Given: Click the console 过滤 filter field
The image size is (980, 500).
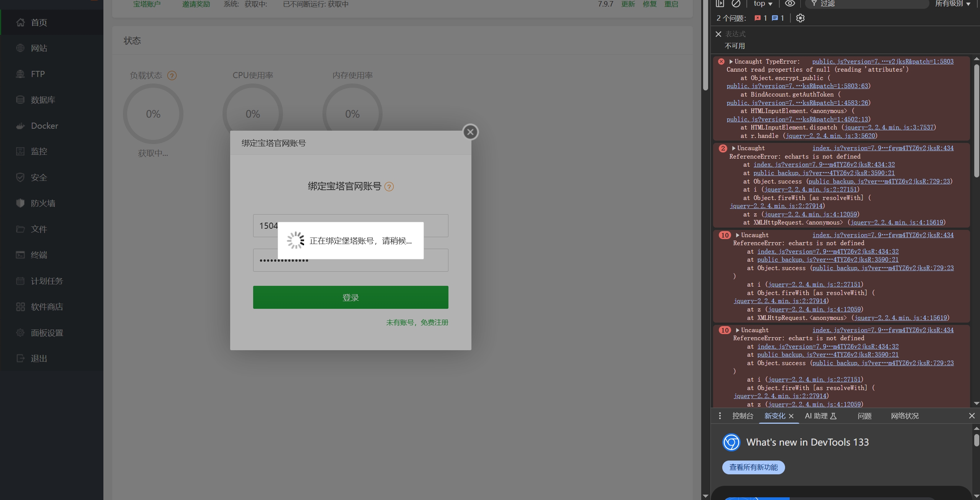Looking at the screenshot, I should click(867, 3).
